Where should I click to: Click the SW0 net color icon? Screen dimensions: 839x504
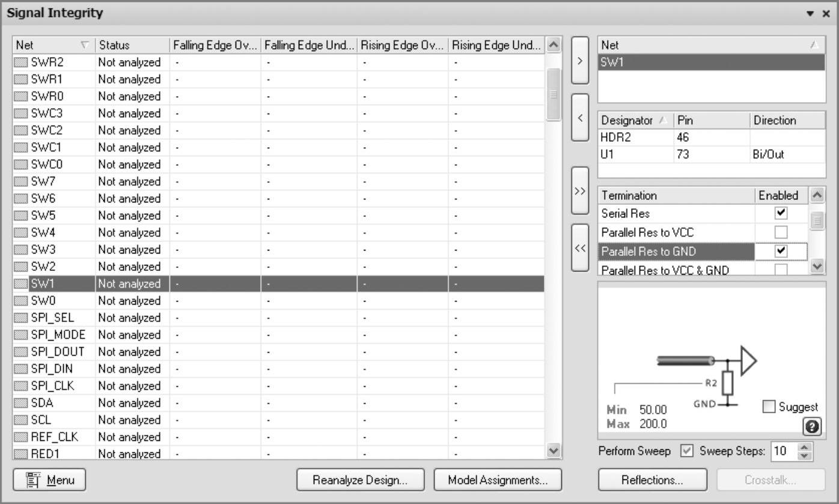(x=22, y=300)
